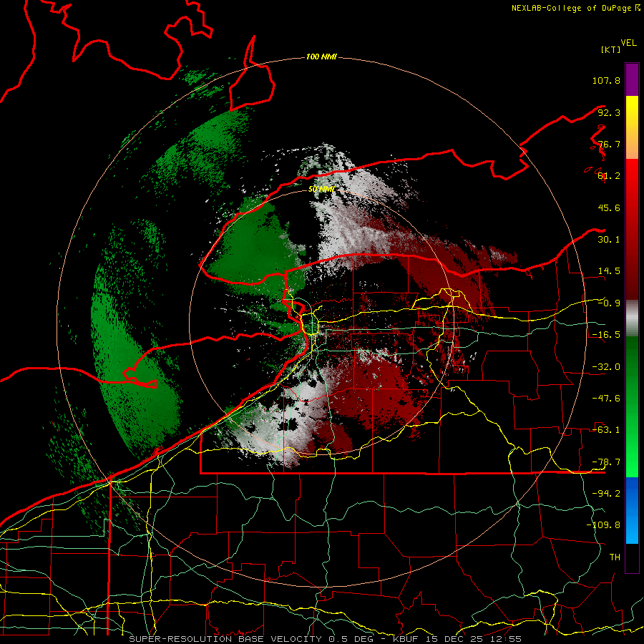Select the 76.7 scale value
The image size is (644, 644).
pos(609,144)
